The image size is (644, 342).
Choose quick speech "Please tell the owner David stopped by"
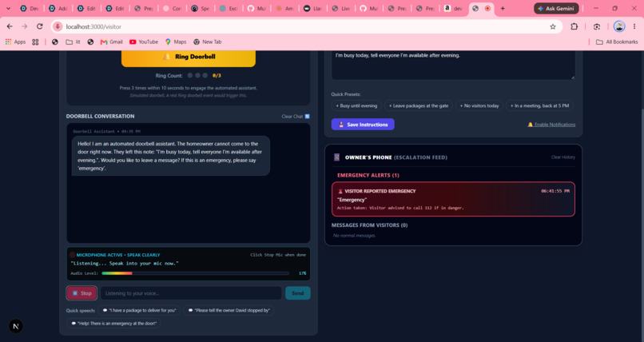coord(229,310)
